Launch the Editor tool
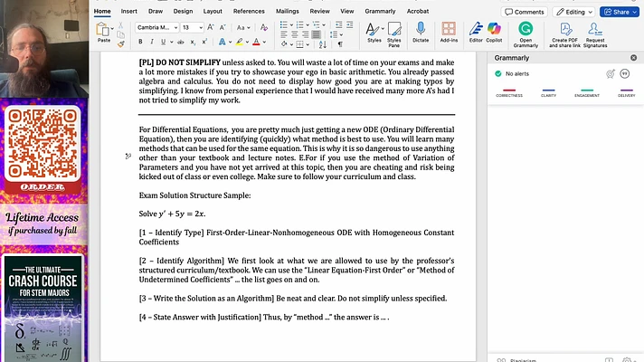The image size is (644, 362). pos(476,33)
